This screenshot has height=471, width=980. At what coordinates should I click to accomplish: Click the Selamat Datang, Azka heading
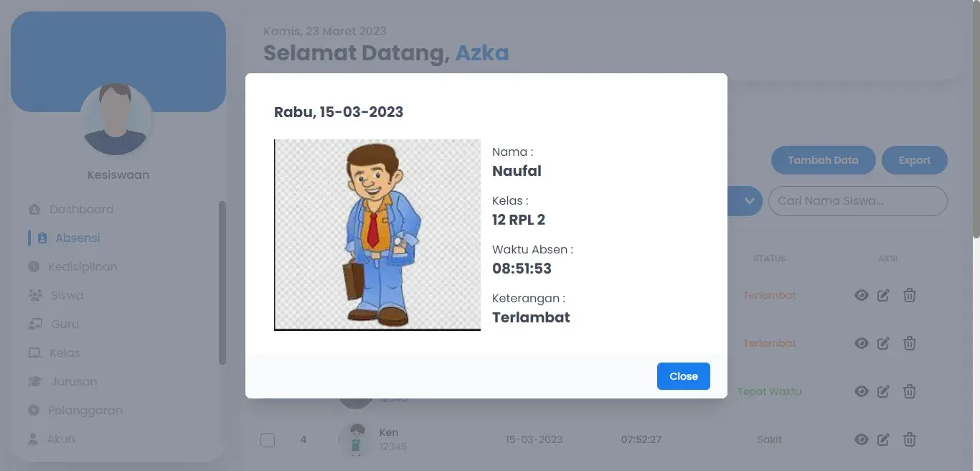tap(386, 53)
